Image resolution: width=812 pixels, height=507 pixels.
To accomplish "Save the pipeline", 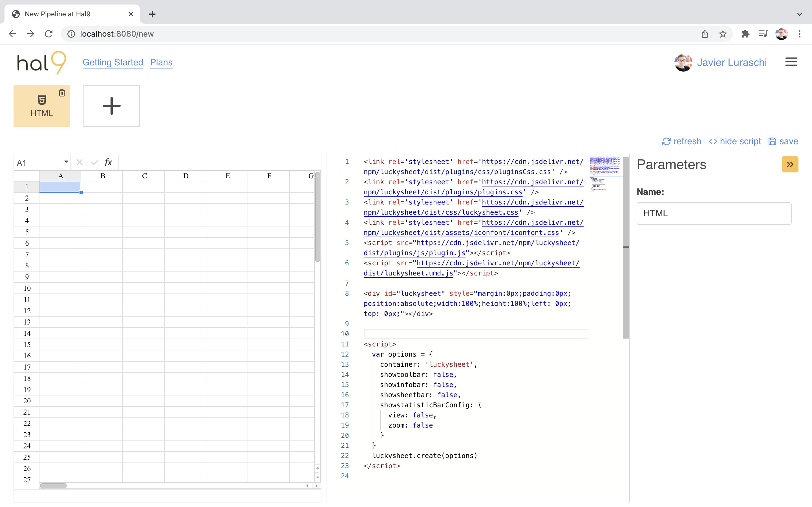I will click(x=783, y=141).
